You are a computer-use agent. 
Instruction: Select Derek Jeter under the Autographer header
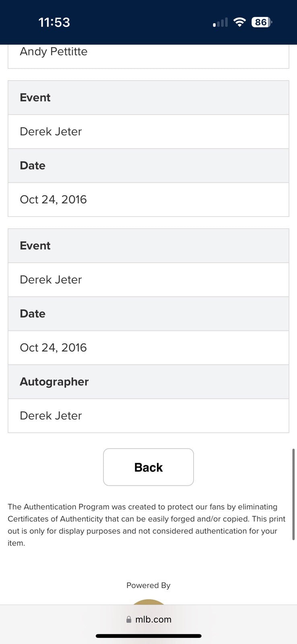(51, 415)
